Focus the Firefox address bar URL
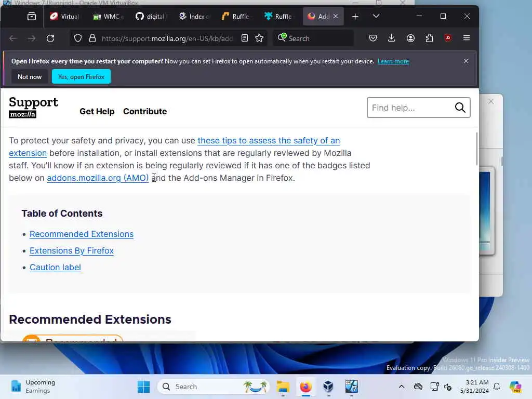The image size is (532, 399). tap(168, 38)
